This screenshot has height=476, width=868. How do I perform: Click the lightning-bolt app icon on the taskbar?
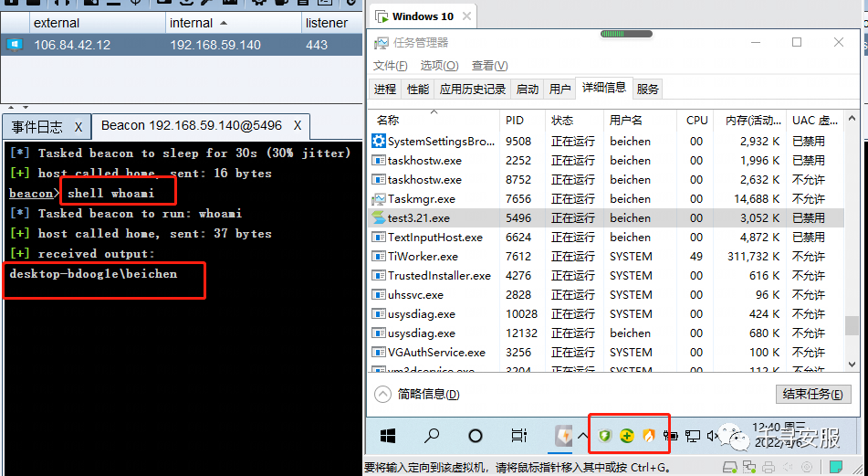tap(563, 436)
